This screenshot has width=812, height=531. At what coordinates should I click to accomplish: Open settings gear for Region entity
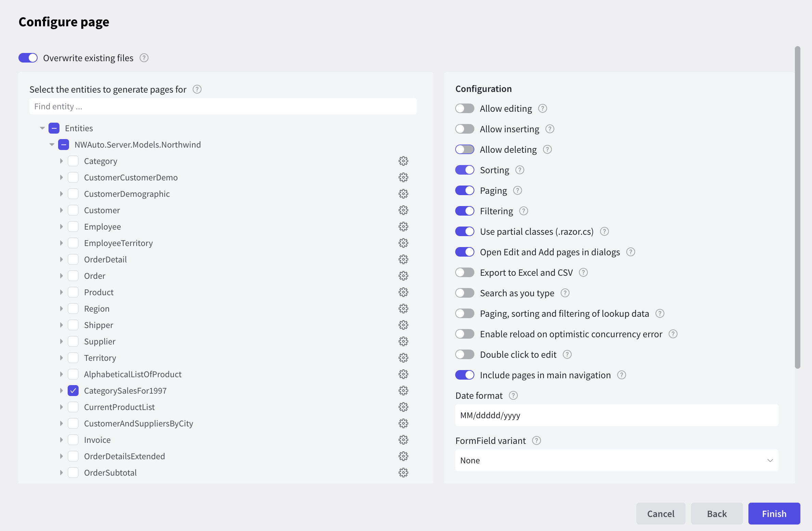point(403,309)
